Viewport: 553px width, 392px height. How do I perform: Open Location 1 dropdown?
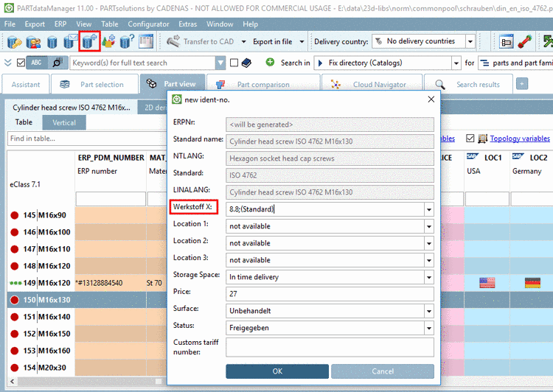click(x=429, y=226)
